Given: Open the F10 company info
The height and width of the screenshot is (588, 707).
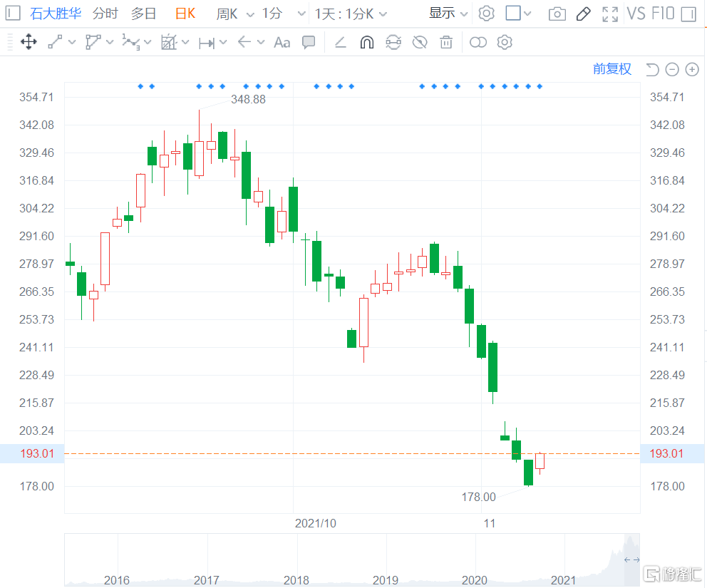Looking at the screenshot, I should [663, 14].
